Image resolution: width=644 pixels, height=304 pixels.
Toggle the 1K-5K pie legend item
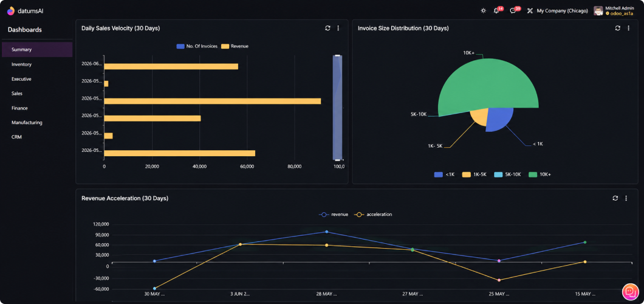474,174
